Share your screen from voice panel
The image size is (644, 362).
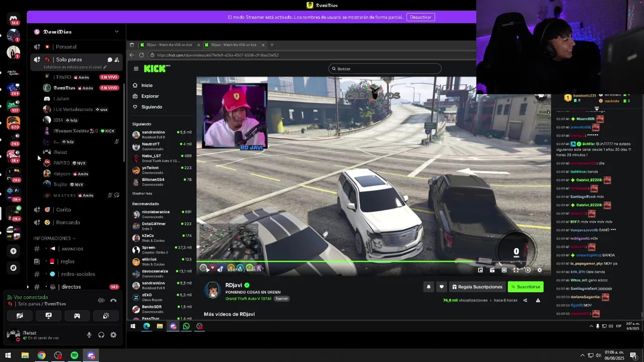[x=48, y=316]
